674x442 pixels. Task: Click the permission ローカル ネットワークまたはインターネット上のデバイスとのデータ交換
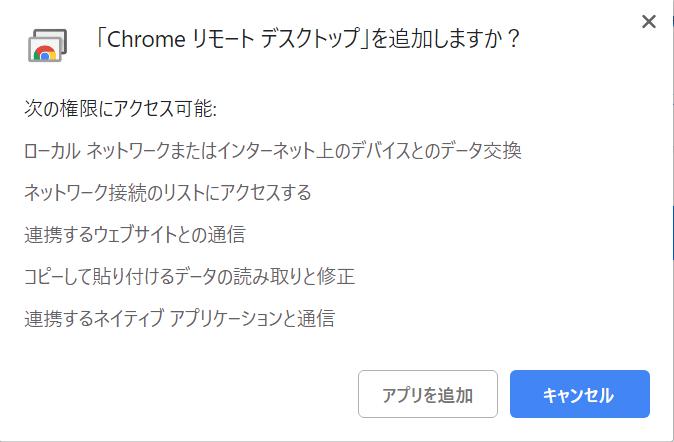(x=273, y=151)
